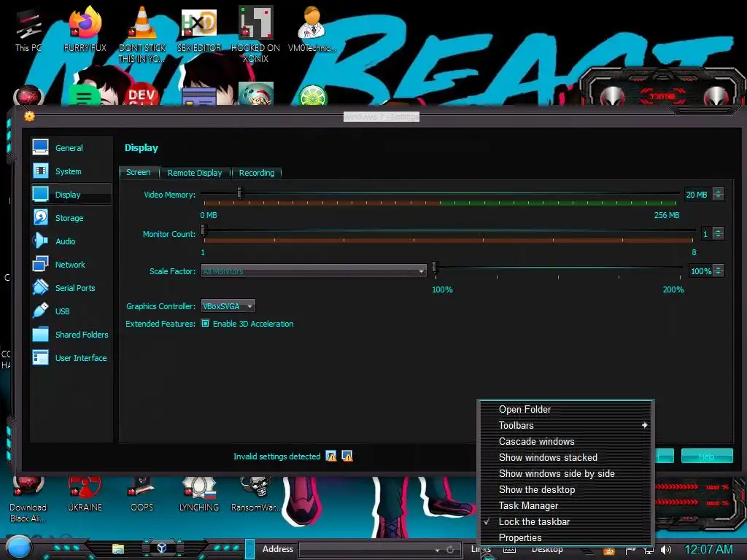Open the System settings category

[x=71, y=171]
